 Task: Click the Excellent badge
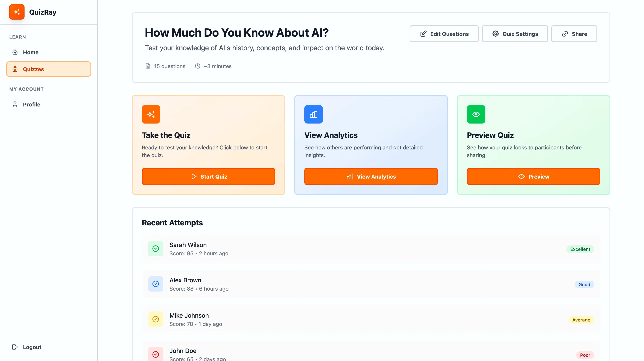tap(580, 249)
